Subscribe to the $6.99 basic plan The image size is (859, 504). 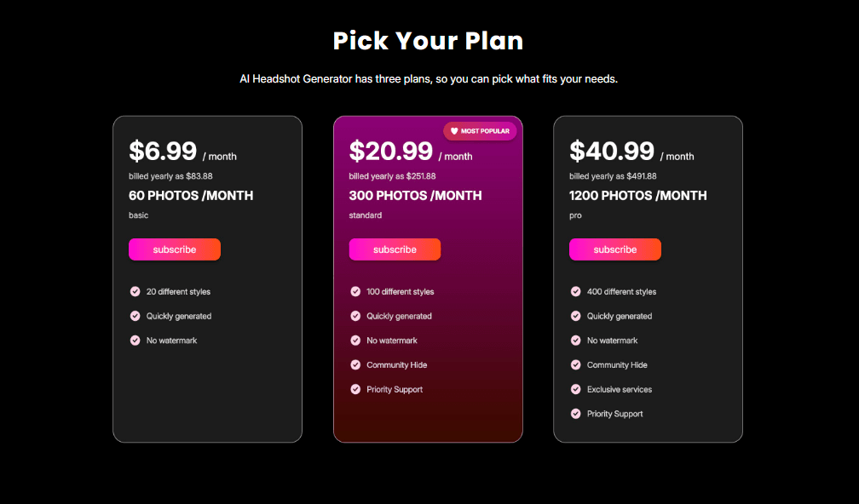pos(175,249)
